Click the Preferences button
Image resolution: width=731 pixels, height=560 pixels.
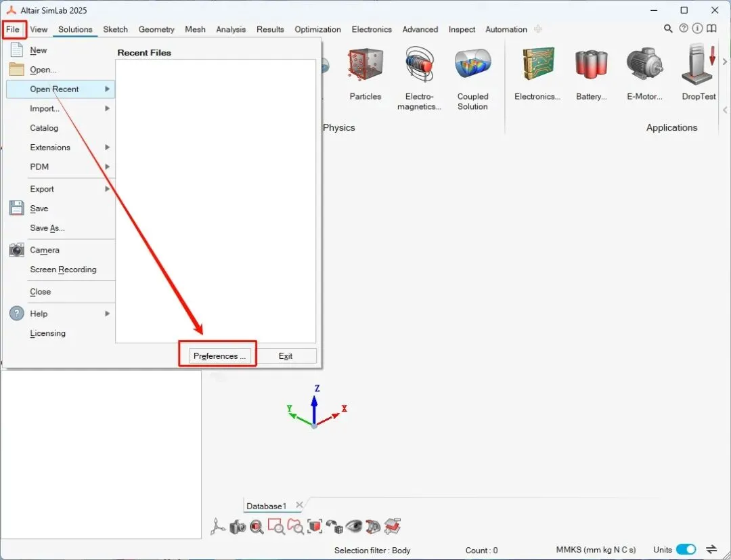(x=219, y=356)
